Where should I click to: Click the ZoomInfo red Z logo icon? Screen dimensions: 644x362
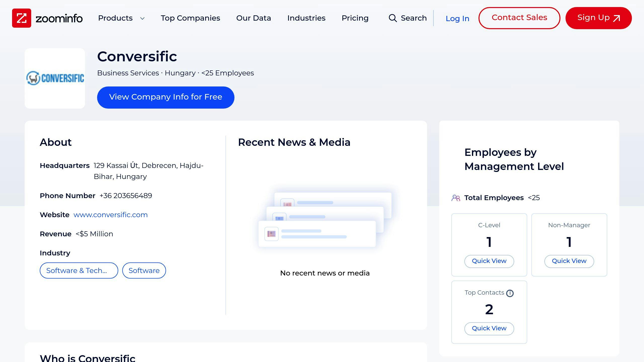(x=22, y=18)
